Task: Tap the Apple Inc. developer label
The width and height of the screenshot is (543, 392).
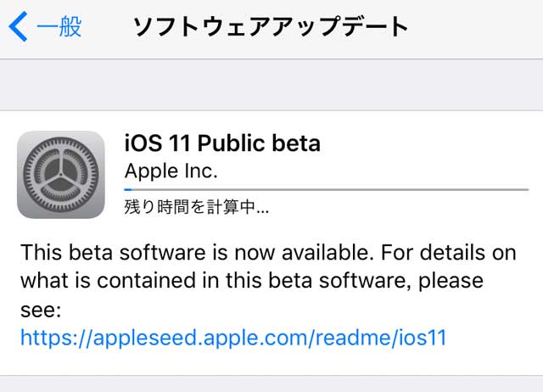Action: (171, 170)
